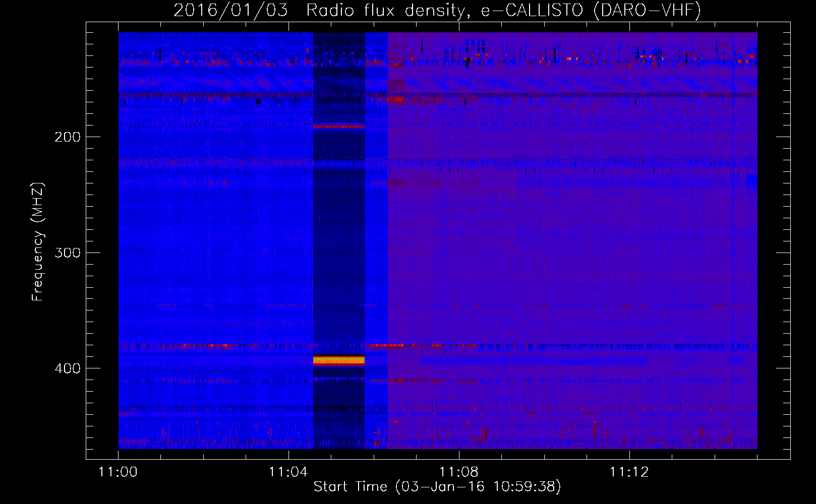Viewport: 816px width, 504px height.
Task: Click the red band near 190 MHz in the dark strip
Action: [339, 127]
